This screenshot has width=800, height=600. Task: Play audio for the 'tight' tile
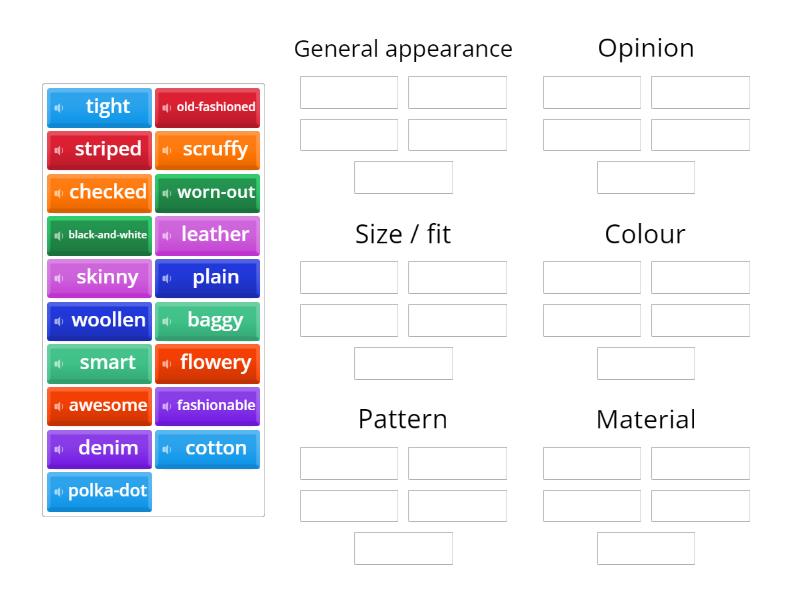point(60,107)
